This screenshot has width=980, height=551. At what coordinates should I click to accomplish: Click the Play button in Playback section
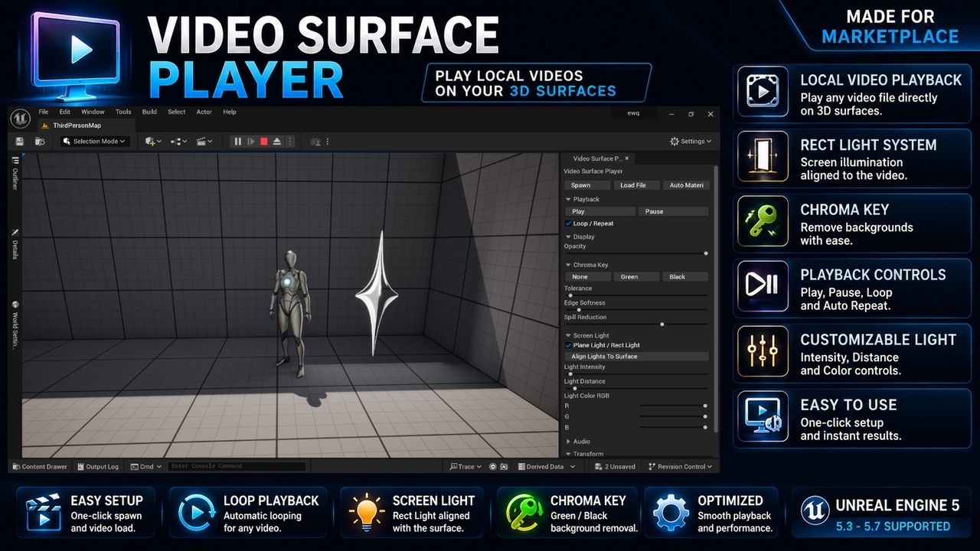point(600,211)
